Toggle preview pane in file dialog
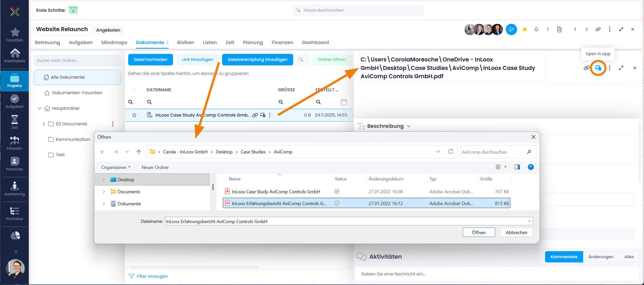 click(517, 167)
